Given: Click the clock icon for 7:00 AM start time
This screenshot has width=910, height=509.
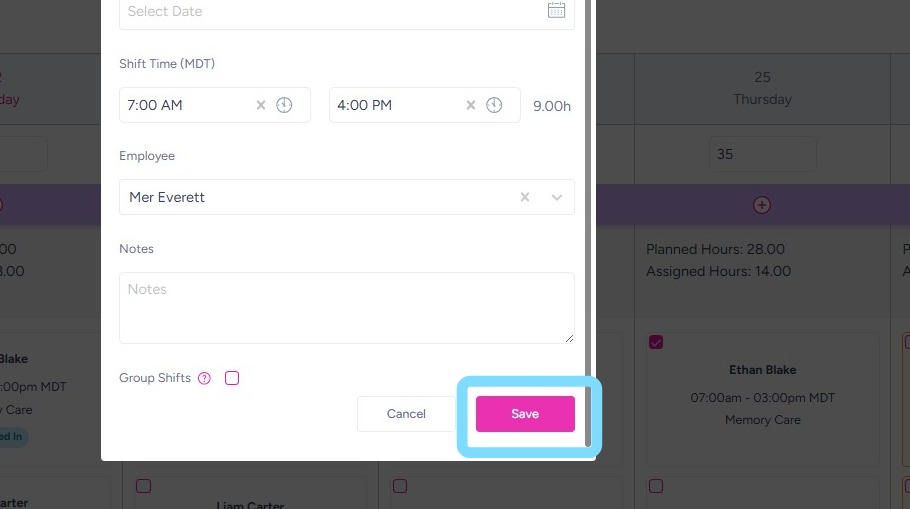Looking at the screenshot, I should pos(284,105).
